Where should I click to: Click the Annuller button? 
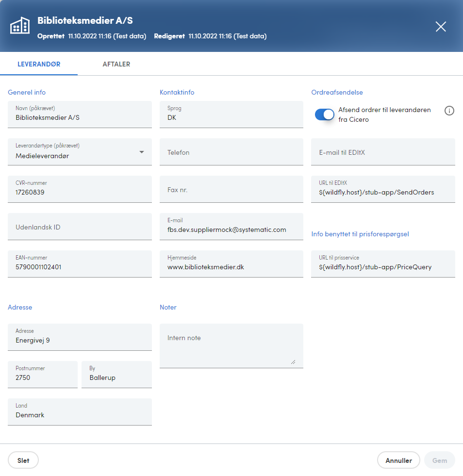[398, 460]
